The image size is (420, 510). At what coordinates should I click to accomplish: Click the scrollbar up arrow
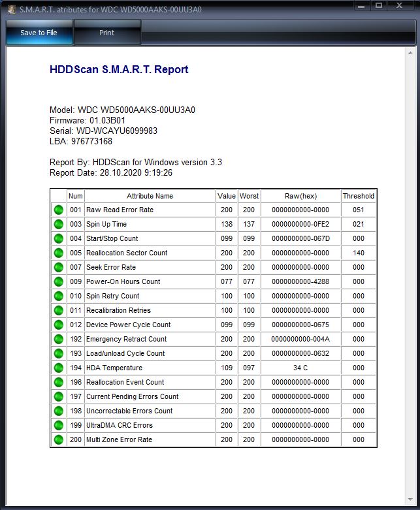tap(410, 53)
